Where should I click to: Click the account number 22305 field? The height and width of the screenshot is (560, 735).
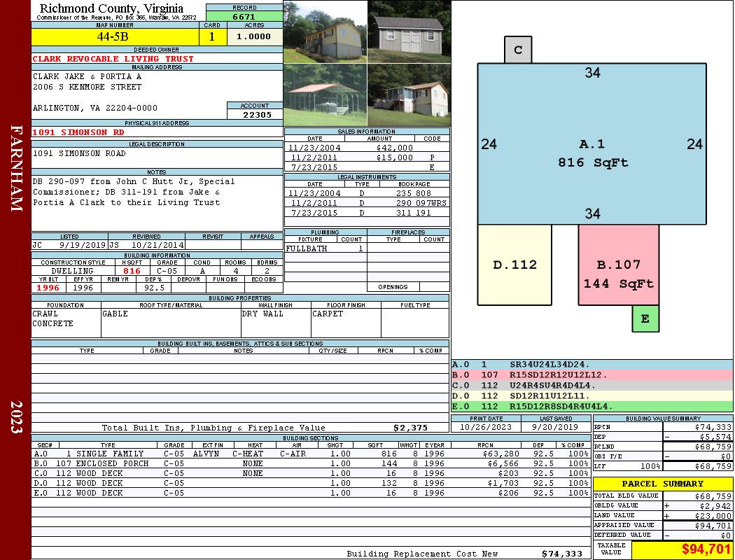[x=255, y=115]
